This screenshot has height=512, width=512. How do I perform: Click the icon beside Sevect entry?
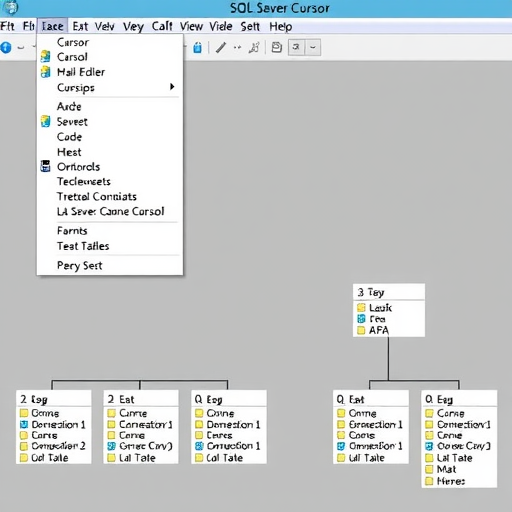(45, 121)
